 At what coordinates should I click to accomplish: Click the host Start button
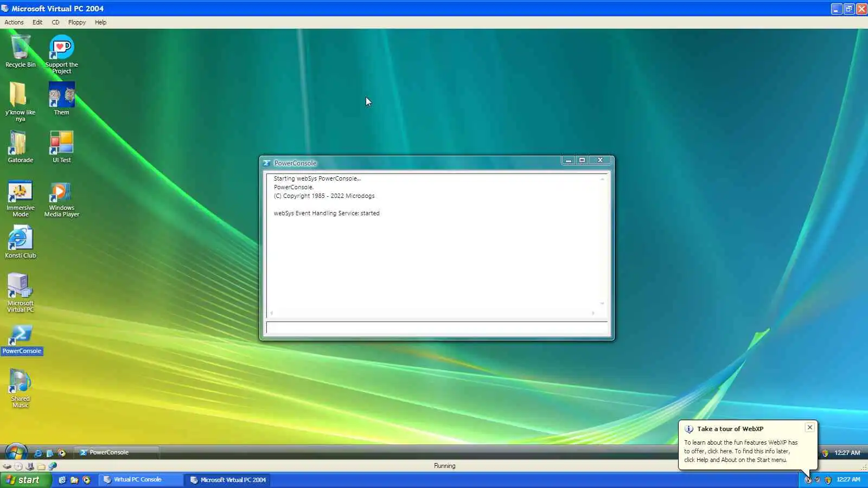25,480
